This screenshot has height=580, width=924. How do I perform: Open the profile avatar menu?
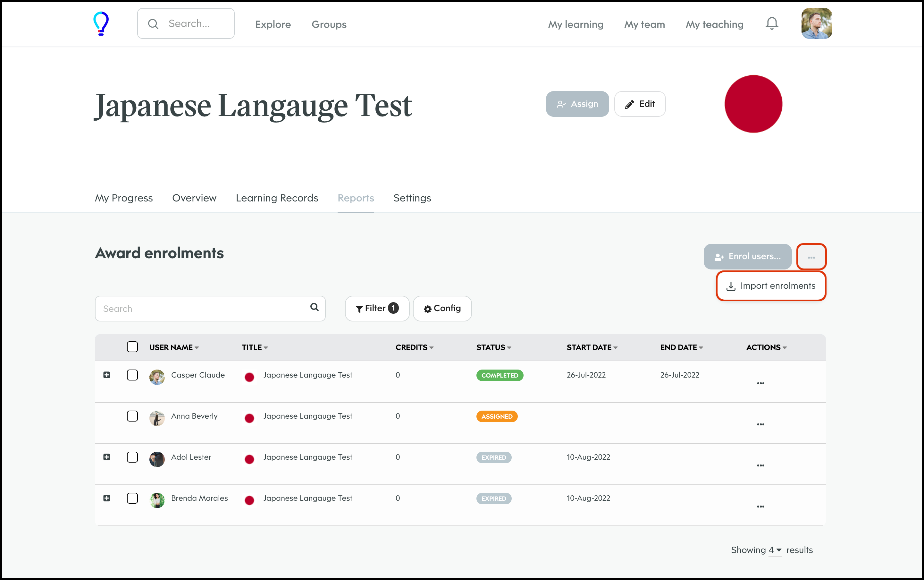click(x=816, y=24)
